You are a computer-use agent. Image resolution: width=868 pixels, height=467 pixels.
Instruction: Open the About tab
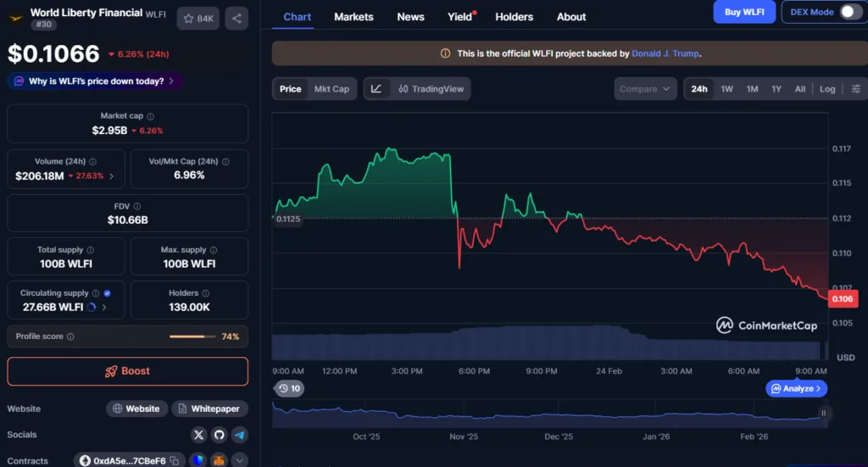(x=571, y=17)
